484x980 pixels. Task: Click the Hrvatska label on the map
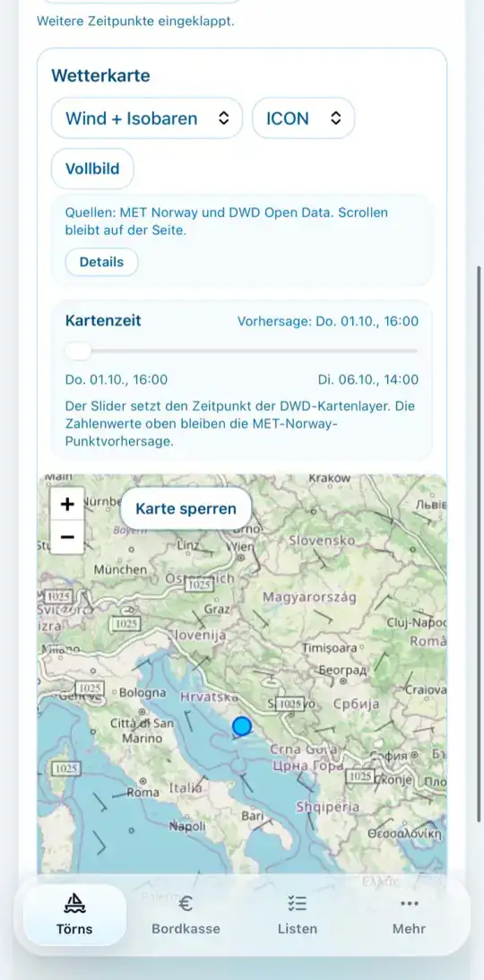(209, 696)
